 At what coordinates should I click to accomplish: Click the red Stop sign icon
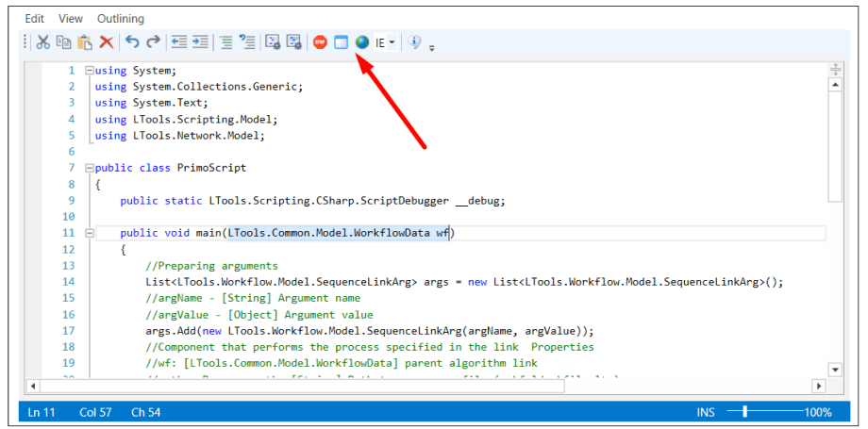coord(320,42)
